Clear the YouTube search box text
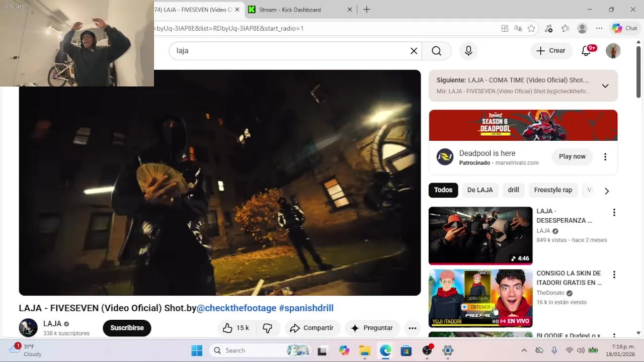 (414, 51)
